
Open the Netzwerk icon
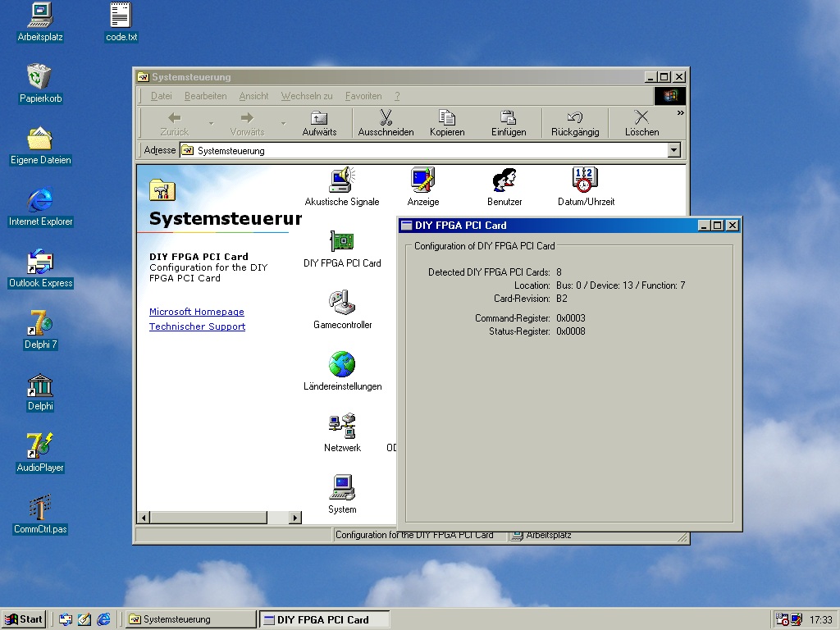click(342, 427)
